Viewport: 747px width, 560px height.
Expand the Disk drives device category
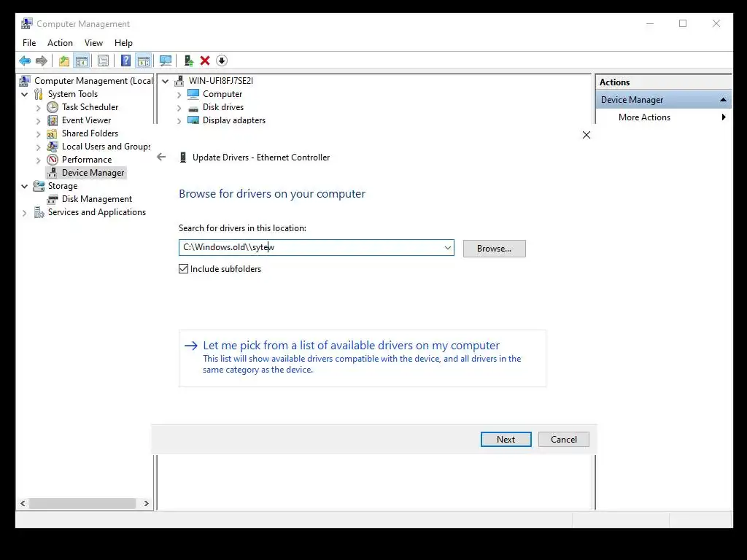[x=179, y=108]
